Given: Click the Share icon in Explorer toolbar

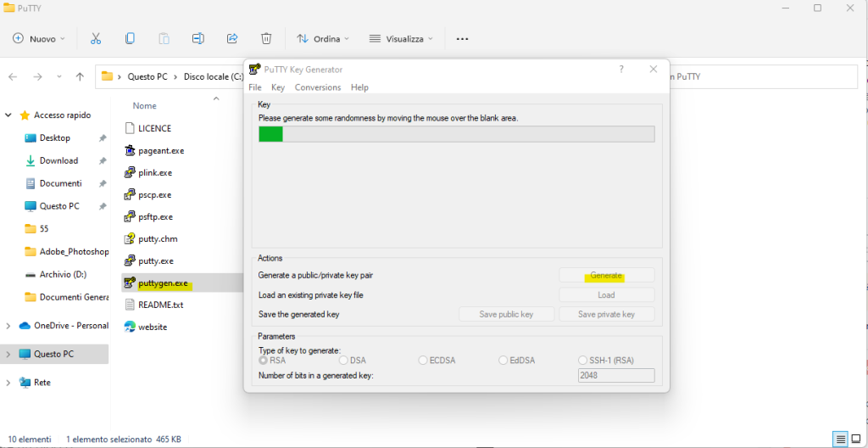Looking at the screenshot, I should click(232, 38).
